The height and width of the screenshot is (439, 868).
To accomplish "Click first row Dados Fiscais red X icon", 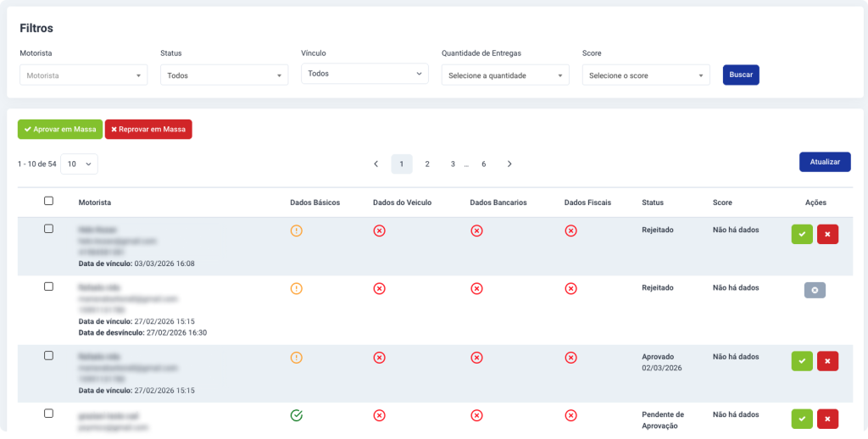I will coord(571,231).
